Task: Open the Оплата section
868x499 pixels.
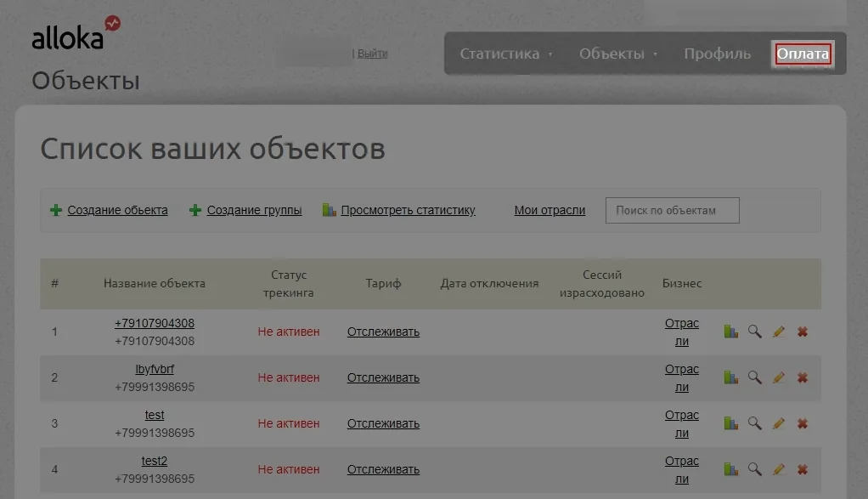Action: click(803, 54)
